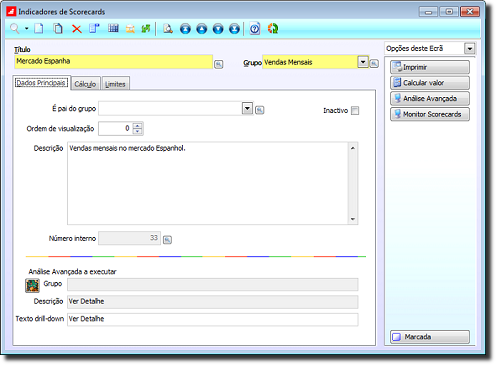Switch to the Cálculo tab
Screen dimensions: 496x365
pyautogui.click(x=85, y=84)
